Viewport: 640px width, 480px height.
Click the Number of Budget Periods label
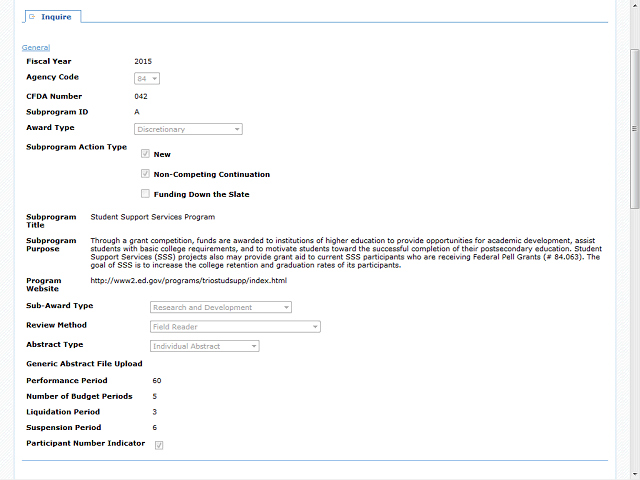(x=79, y=396)
